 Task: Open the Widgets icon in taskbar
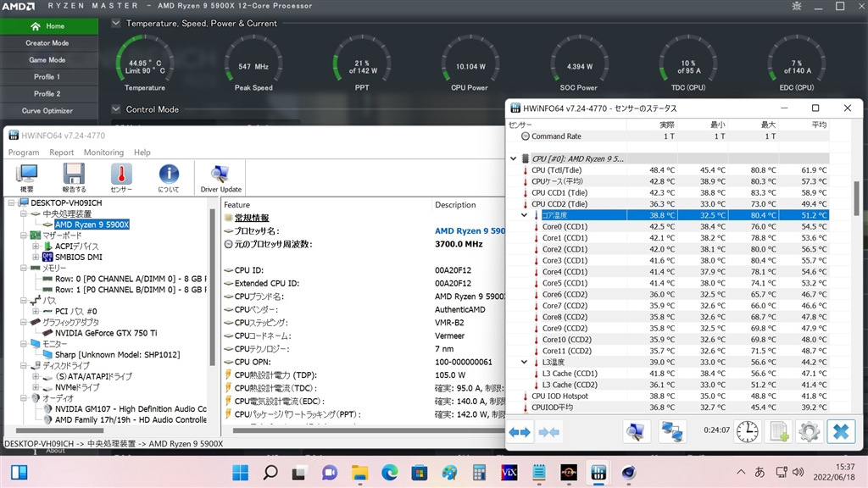click(19, 473)
